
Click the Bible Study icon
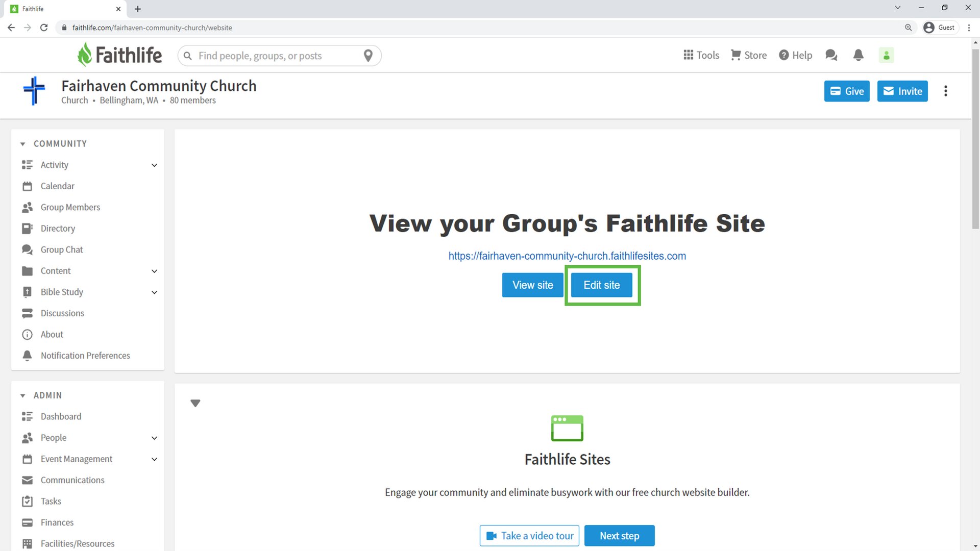click(x=27, y=292)
